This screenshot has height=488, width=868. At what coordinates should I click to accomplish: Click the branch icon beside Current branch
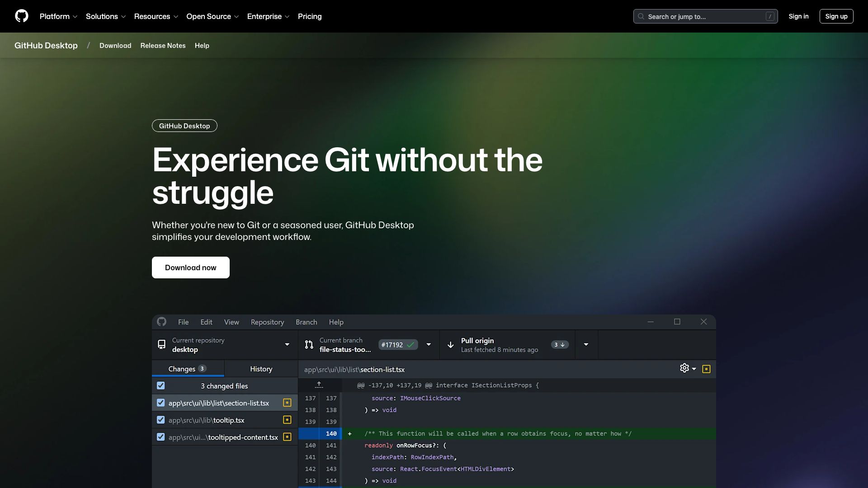click(x=309, y=344)
